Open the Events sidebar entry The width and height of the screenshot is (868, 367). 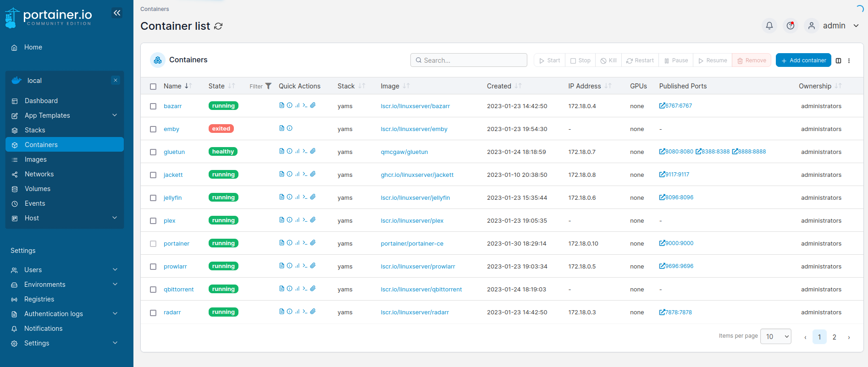coord(65,203)
